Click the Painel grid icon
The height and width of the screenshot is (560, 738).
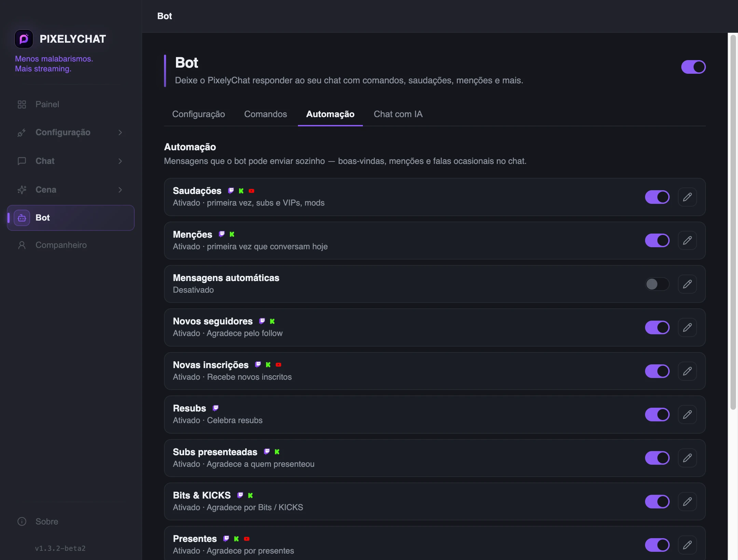click(22, 104)
